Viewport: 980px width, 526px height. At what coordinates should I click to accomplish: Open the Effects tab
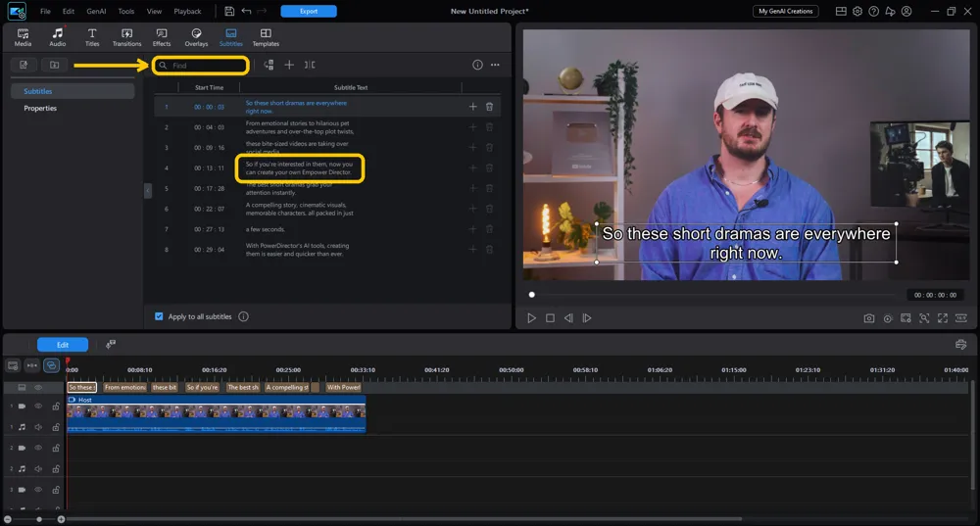162,37
